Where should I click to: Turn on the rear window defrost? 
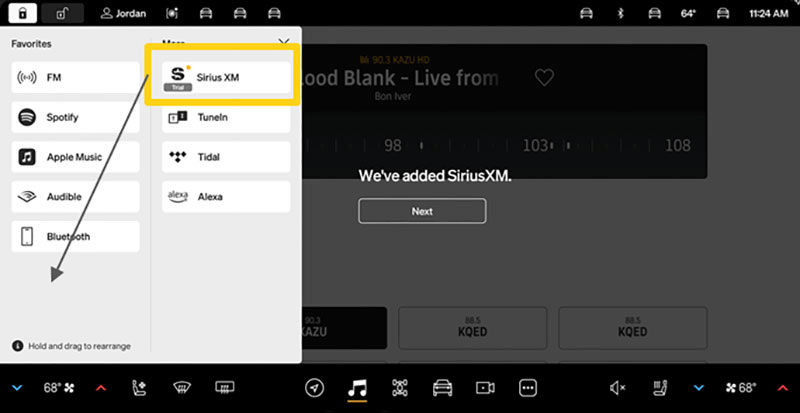coord(225,387)
